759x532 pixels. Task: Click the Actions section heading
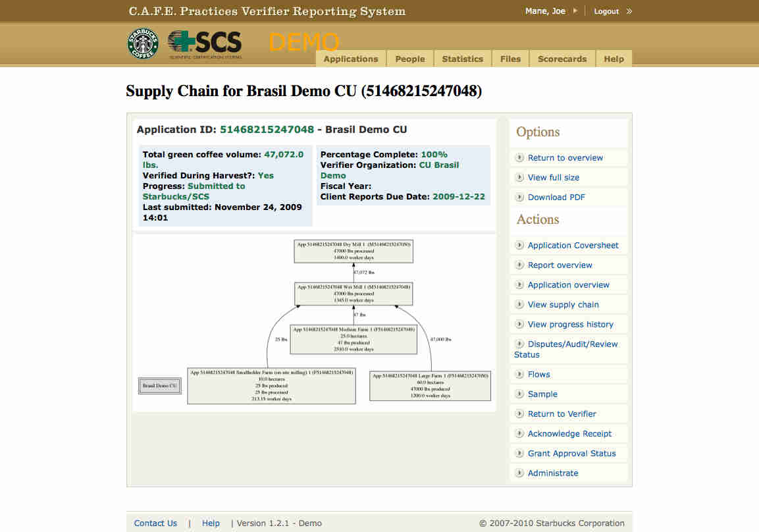537,219
